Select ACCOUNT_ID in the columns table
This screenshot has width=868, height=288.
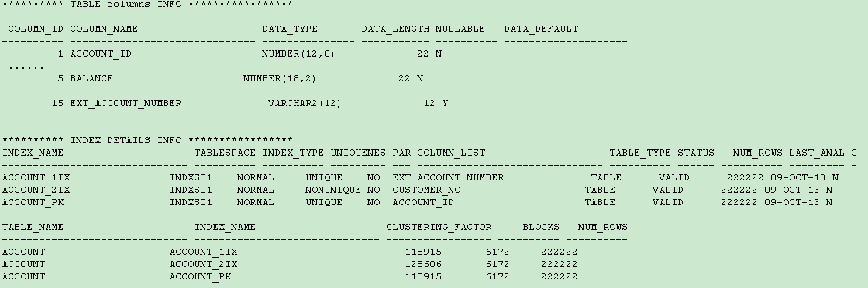101,53
